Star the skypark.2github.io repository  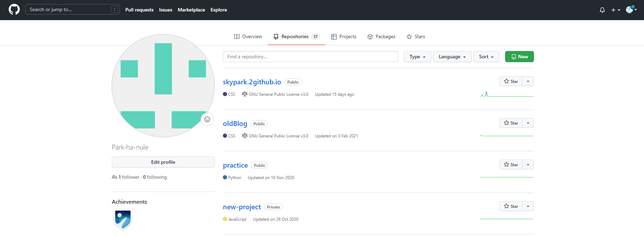[511, 81]
